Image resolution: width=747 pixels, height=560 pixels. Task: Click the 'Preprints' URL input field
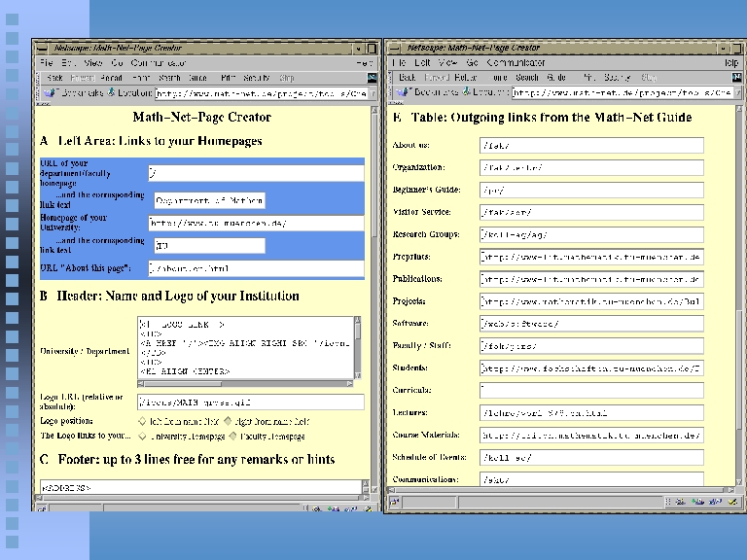(x=591, y=257)
